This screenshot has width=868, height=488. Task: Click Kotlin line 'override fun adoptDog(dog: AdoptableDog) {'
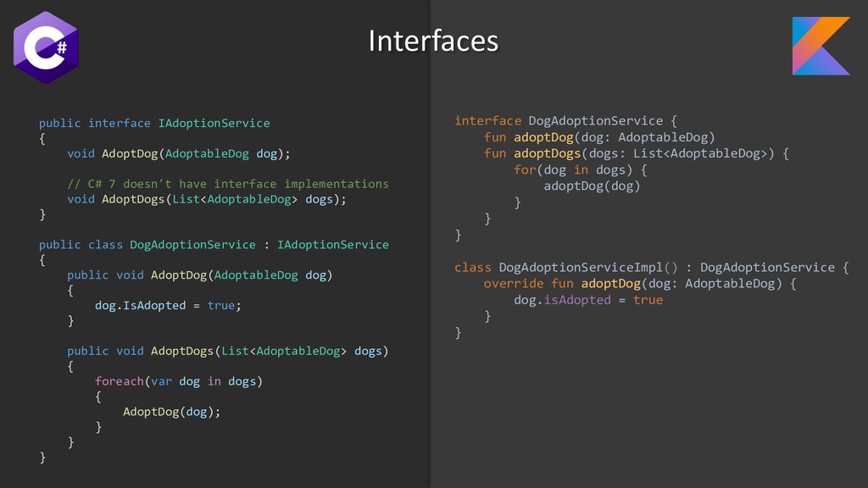[641, 283]
